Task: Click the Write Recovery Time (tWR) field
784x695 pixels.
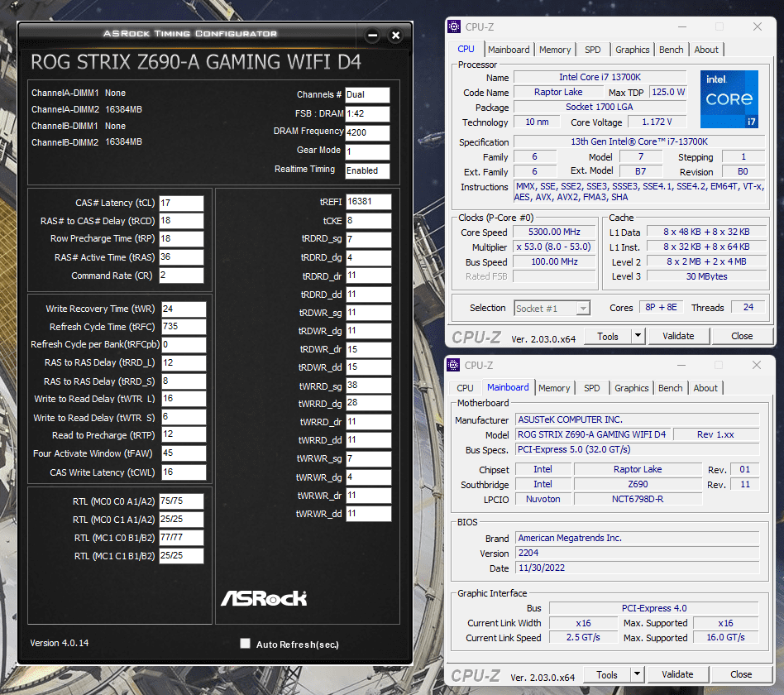Action: [184, 309]
